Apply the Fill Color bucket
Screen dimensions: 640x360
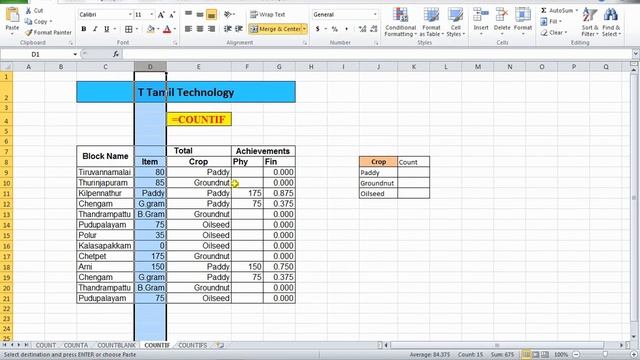(x=151, y=29)
